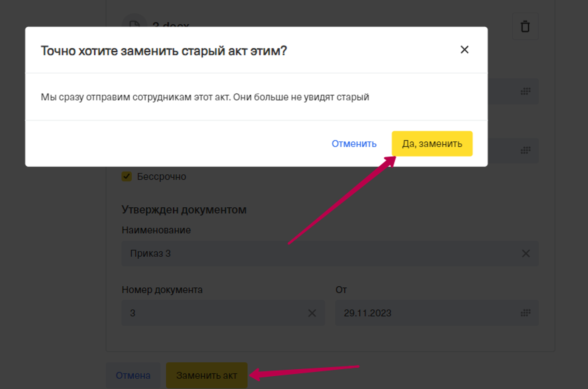Open calendar icon right of the dialog message

[x=525, y=91]
